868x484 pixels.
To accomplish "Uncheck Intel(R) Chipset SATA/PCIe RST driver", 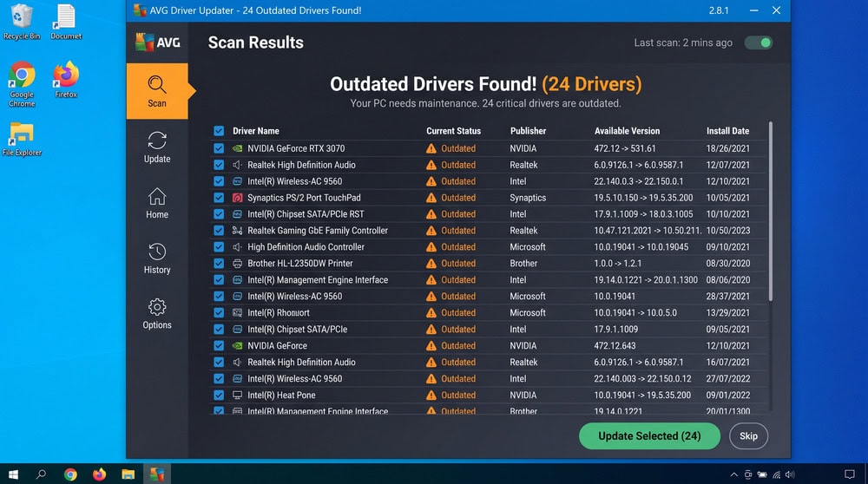I will tap(219, 214).
